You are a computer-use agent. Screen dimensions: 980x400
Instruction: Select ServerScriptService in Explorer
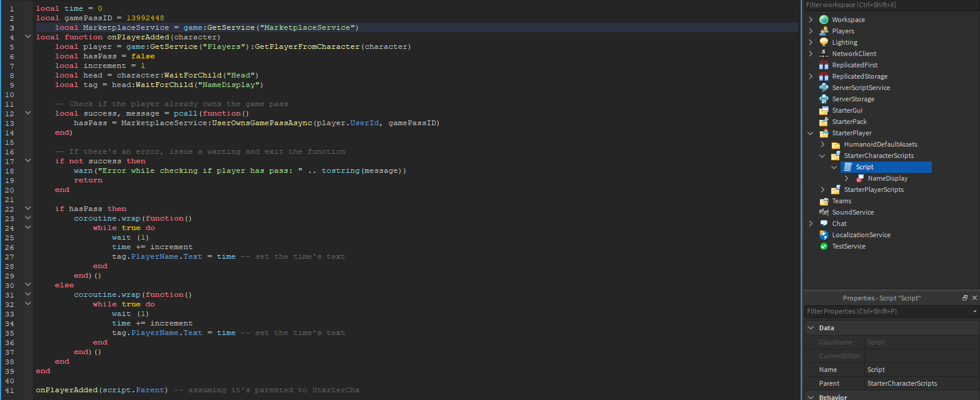(861, 88)
